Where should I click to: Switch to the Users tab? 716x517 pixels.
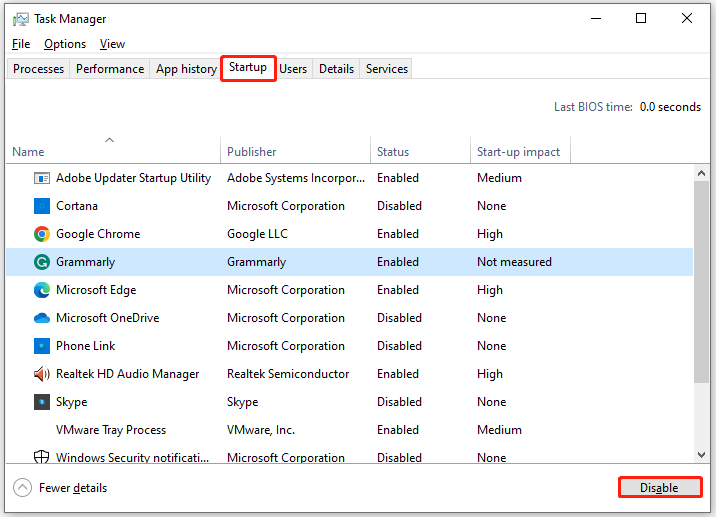(293, 69)
